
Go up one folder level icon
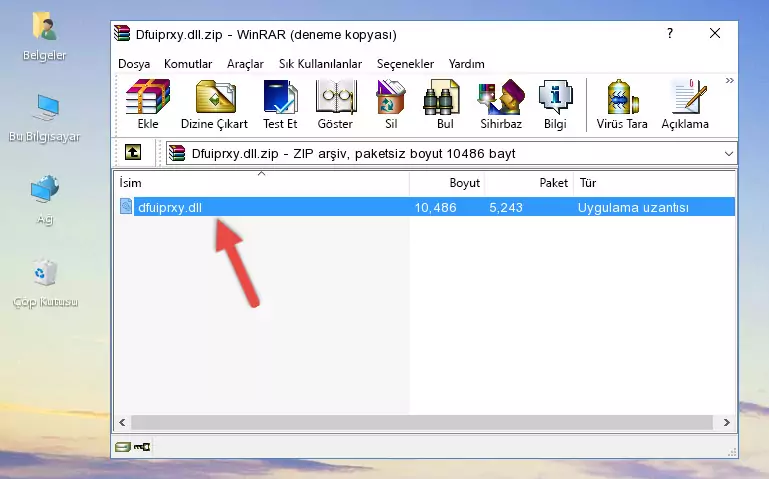click(x=133, y=152)
